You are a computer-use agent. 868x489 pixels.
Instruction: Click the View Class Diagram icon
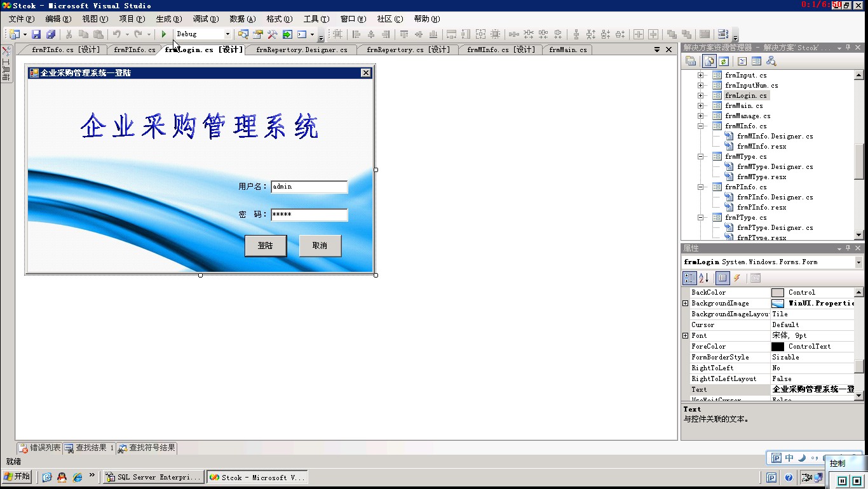[771, 62]
